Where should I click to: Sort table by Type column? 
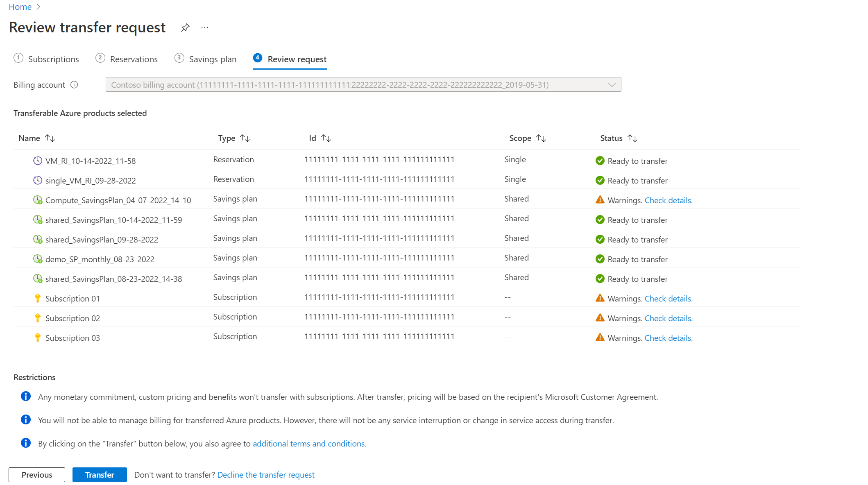click(x=245, y=138)
